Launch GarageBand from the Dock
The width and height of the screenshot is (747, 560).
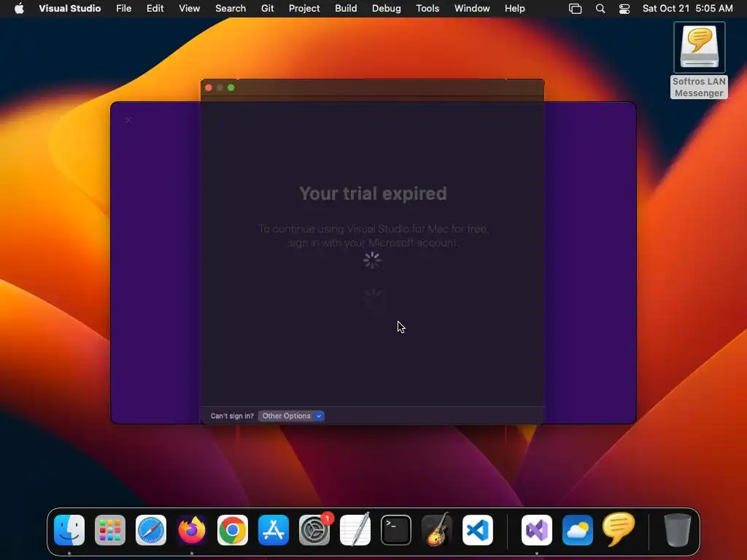(x=437, y=530)
